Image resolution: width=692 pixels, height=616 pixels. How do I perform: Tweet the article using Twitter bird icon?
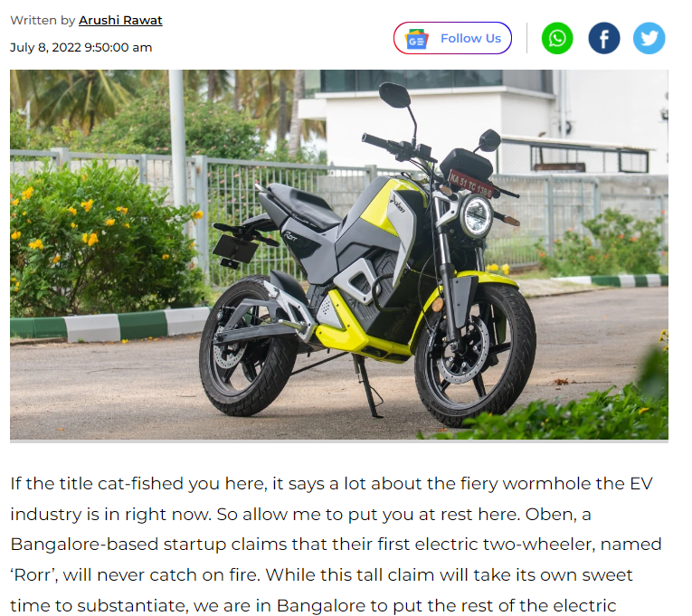coord(649,38)
